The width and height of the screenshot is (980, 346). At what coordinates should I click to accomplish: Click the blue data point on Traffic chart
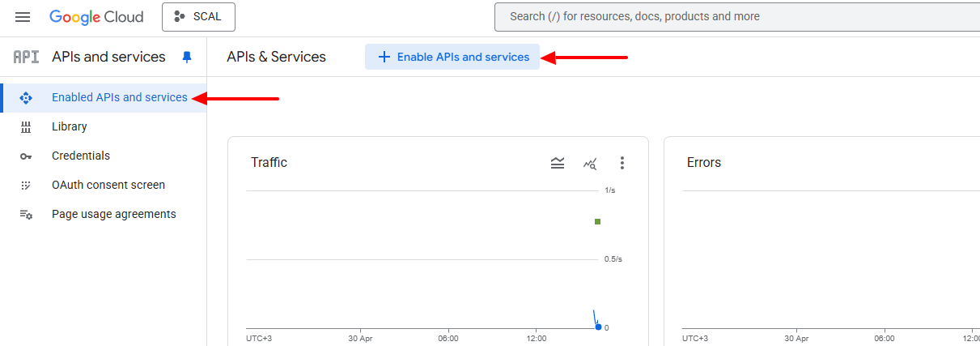coord(598,327)
